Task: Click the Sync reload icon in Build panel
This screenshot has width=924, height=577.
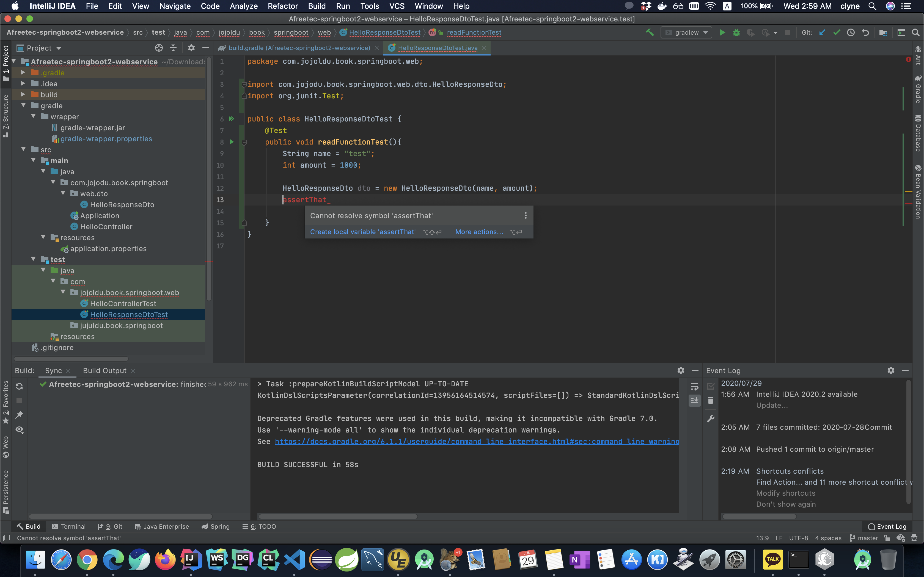Action: (x=19, y=386)
